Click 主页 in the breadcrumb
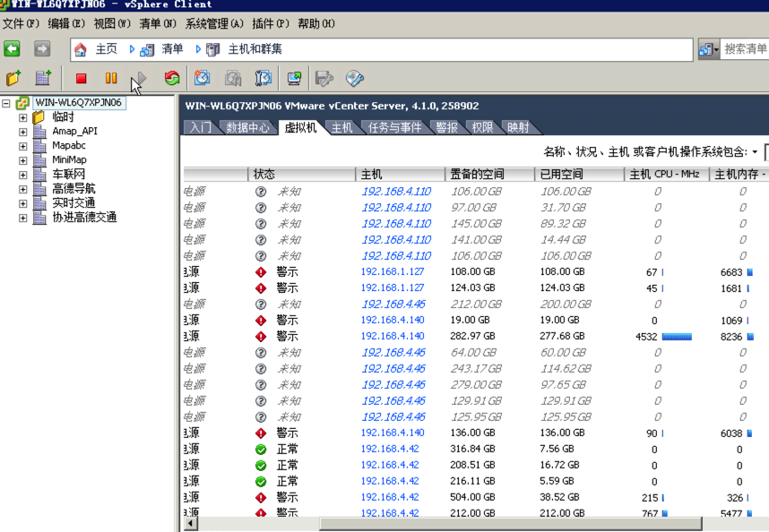769x532 pixels. pyautogui.click(x=107, y=49)
